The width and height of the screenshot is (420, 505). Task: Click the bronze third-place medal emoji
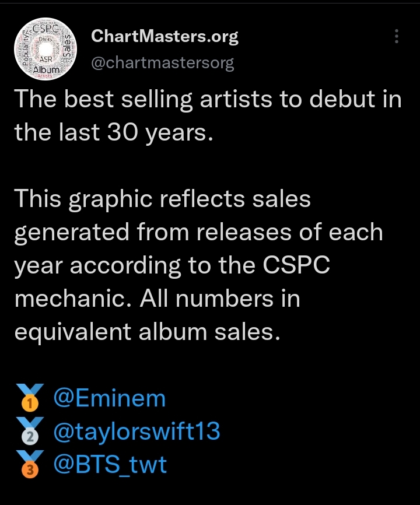[x=30, y=464]
